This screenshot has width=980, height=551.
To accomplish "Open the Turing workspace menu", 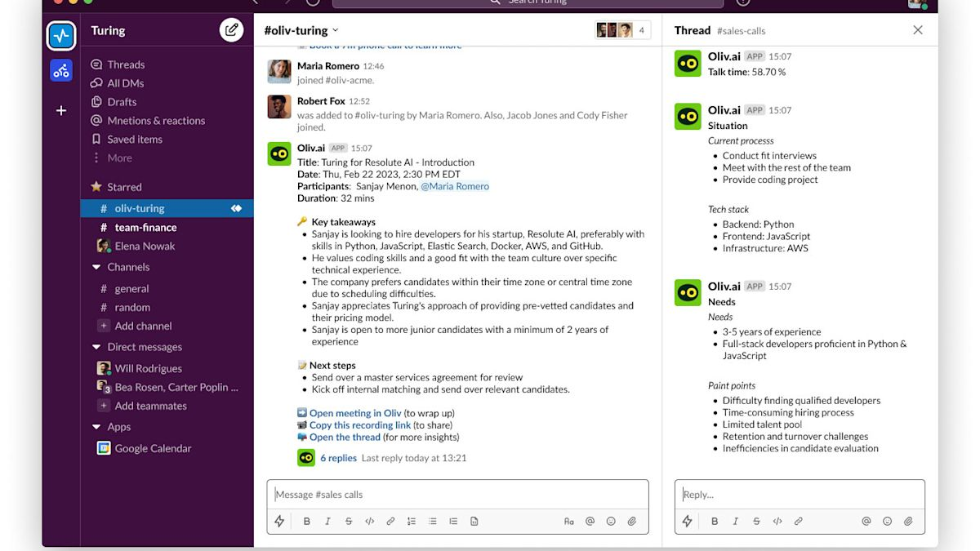I will click(108, 30).
